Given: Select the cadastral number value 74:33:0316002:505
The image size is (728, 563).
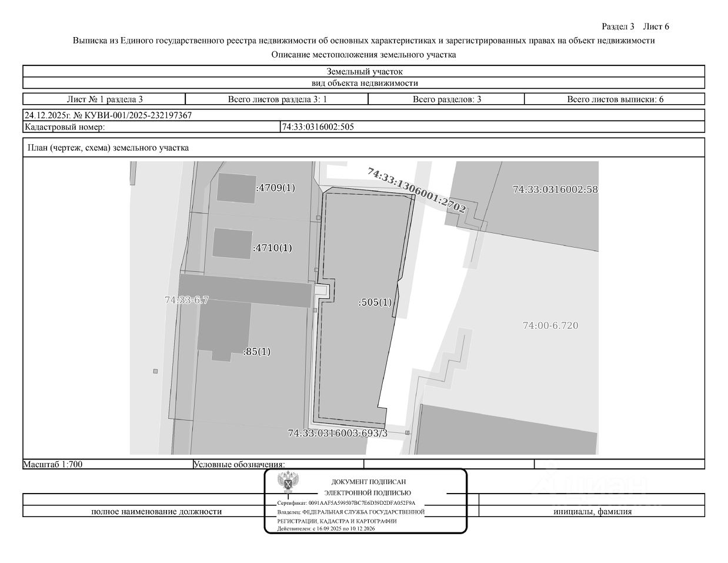Looking at the screenshot, I should (318, 126).
